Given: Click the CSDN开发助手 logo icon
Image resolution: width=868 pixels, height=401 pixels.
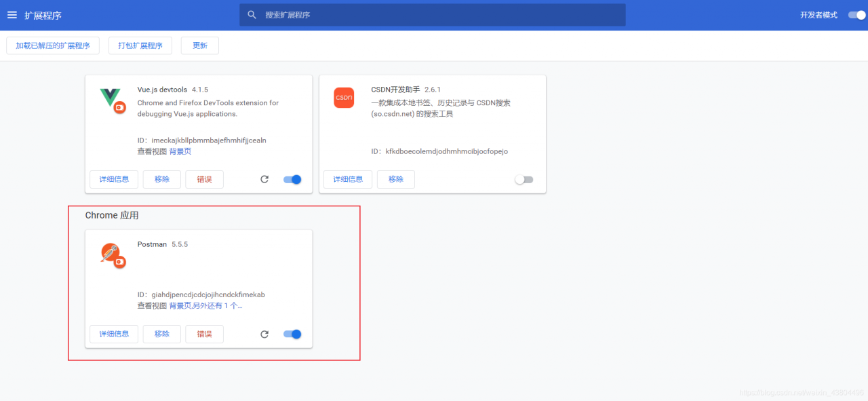Looking at the screenshot, I should pyautogui.click(x=344, y=98).
